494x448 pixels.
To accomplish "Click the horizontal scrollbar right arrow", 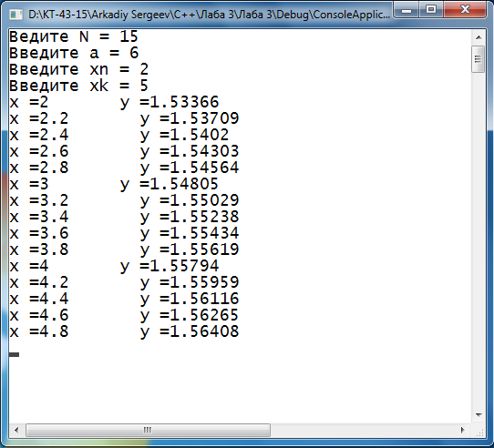I will click(462, 430).
